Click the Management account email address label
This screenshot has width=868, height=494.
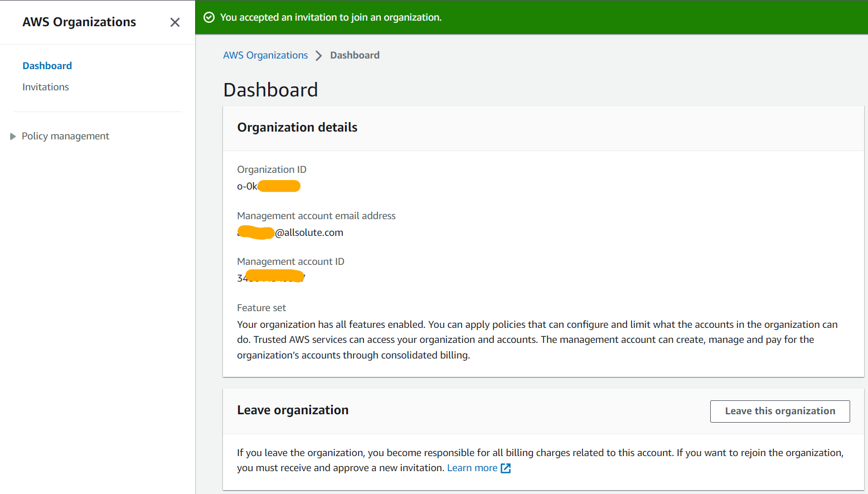coord(316,216)
